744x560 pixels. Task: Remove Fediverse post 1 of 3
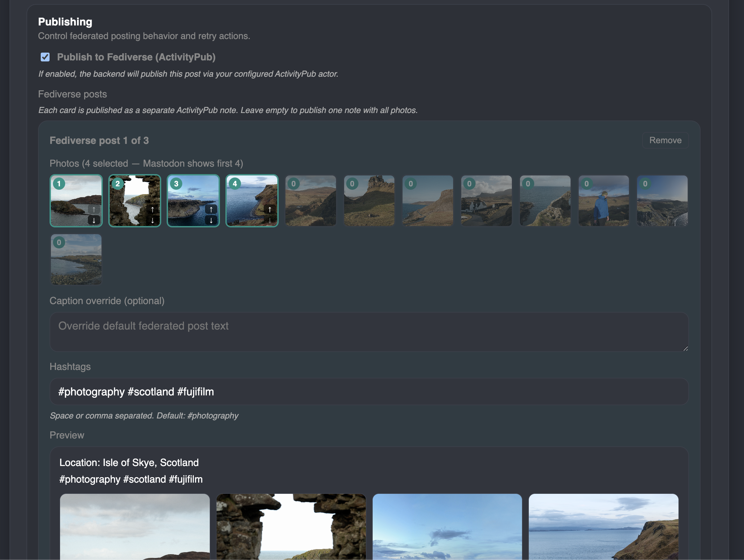click(665, 141)
